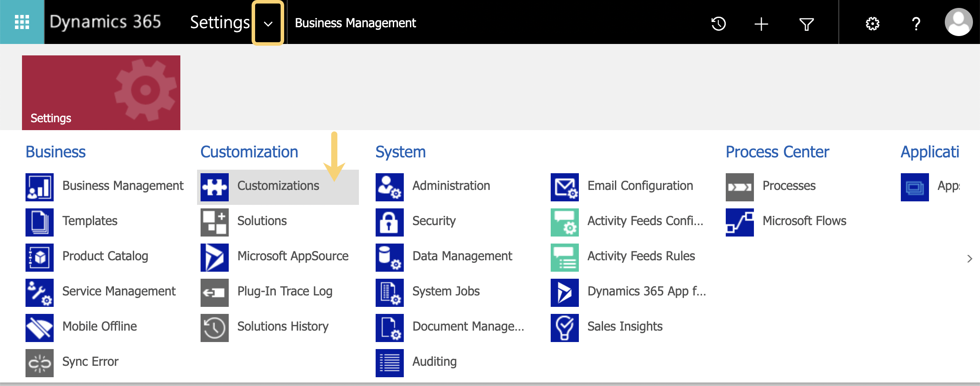Open the Settings area menu label
Screen dimensions: 980x386
pos(220,22)
